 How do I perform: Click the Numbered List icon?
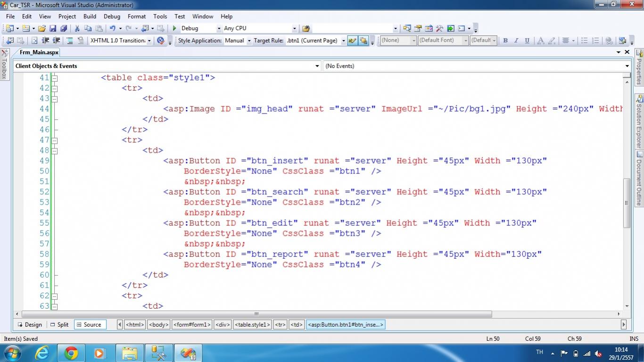pyautogui.click(x=595, y=41)
